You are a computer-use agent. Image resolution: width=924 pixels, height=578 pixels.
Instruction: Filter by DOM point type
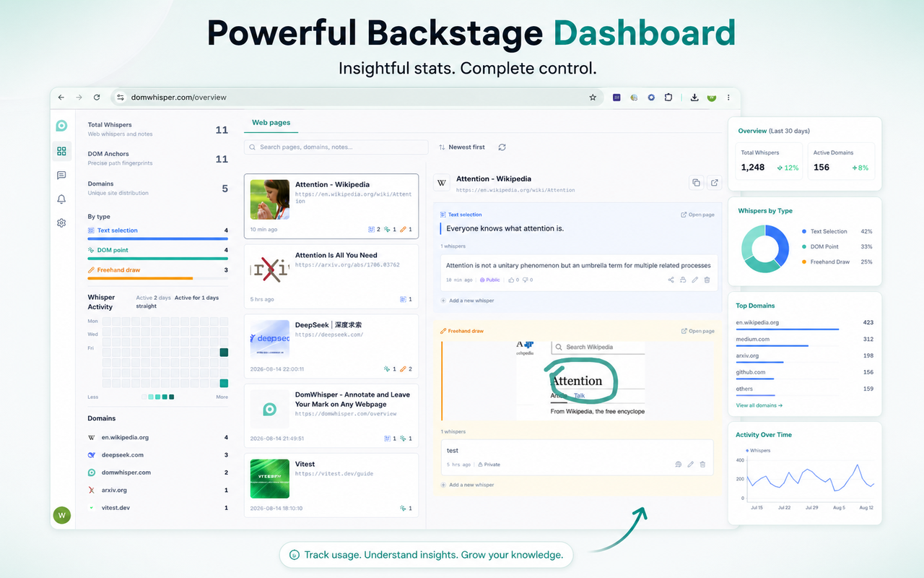pyautogui.click(x=157, y=252)
